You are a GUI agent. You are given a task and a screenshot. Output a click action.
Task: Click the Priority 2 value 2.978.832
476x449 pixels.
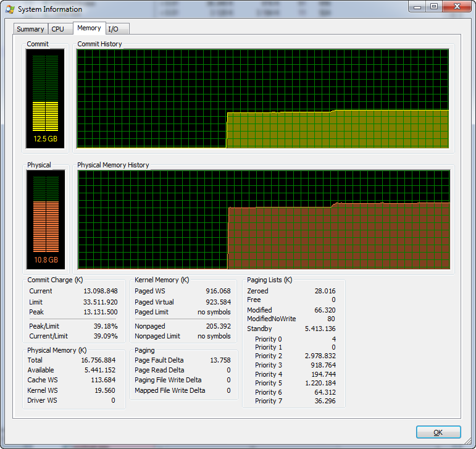click(x=320, y=356)
